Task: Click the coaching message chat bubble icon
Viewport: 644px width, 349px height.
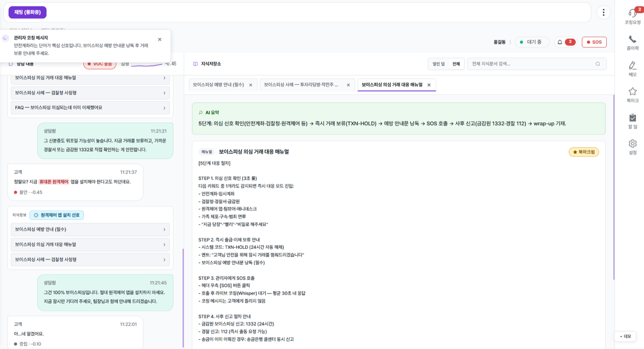Action: click(x=6, y=38)
